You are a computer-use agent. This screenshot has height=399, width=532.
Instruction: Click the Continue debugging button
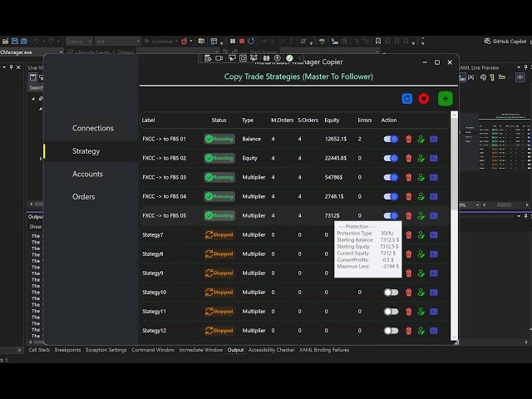tap(160, 42)
